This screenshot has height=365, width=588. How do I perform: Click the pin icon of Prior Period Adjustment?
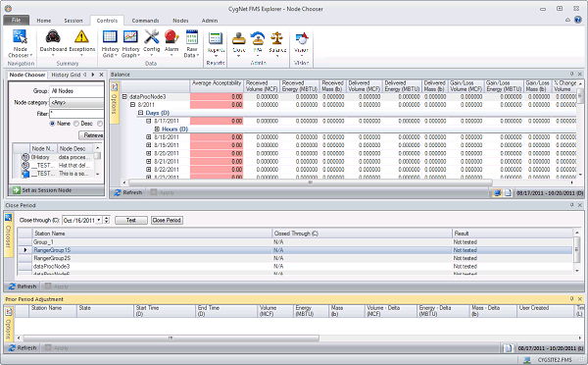[x=572, y=299]
